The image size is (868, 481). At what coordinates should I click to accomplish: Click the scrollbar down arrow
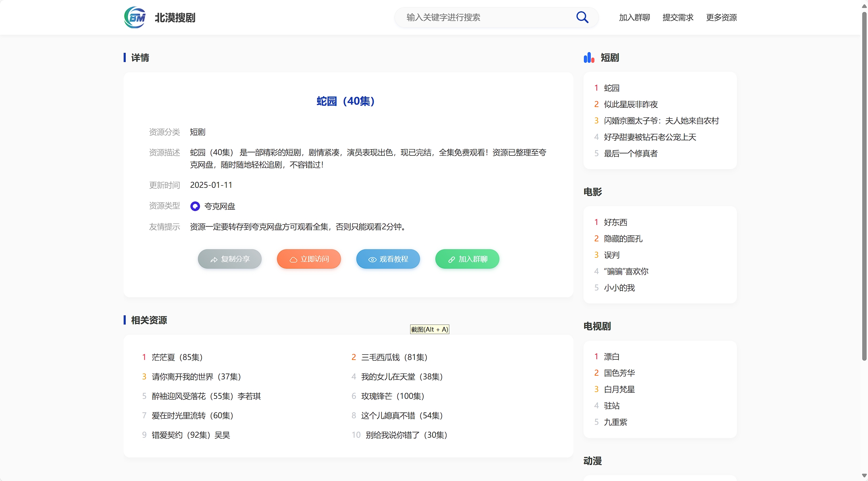(864, 476)
